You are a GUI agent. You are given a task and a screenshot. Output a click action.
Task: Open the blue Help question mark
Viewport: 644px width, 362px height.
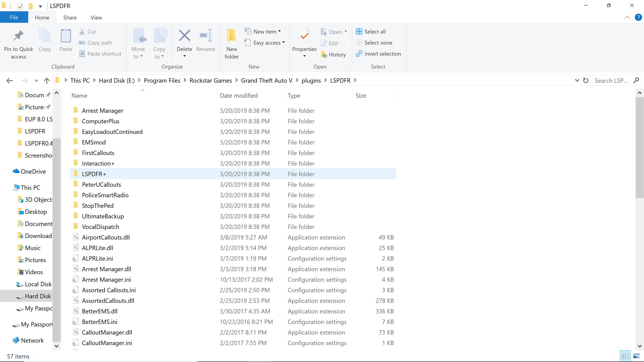coord(638,17)
